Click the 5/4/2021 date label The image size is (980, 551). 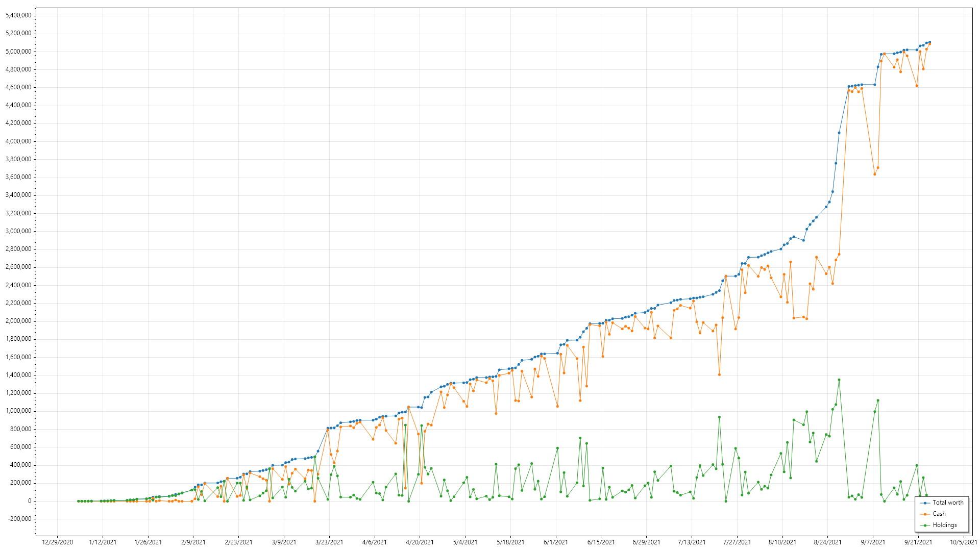coord(465,542)
